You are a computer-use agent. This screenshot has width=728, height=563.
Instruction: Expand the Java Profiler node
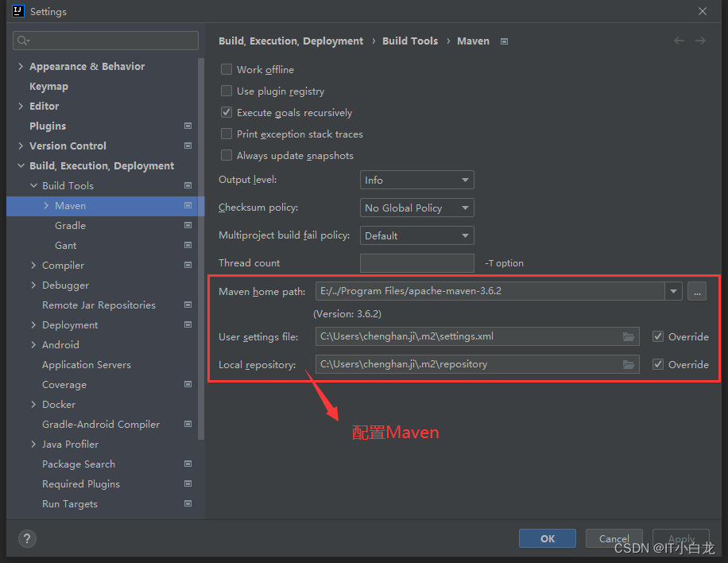coord(33,445)
